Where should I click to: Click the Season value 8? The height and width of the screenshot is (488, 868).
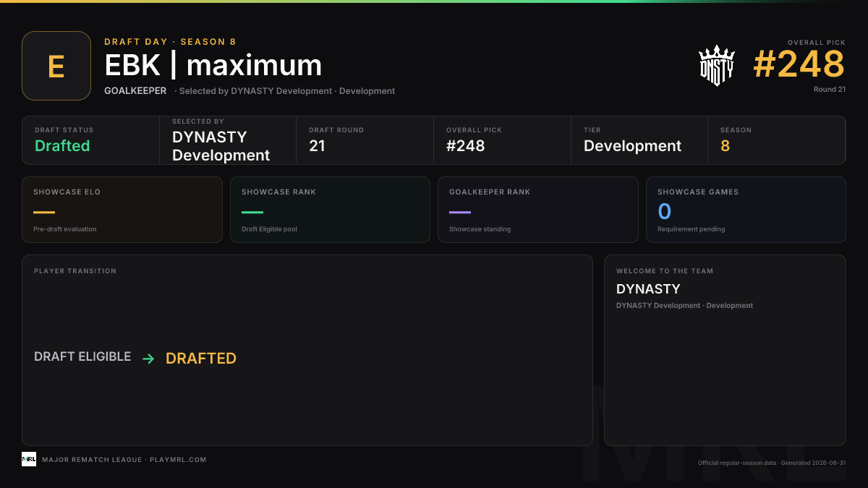tap(725, 146)
